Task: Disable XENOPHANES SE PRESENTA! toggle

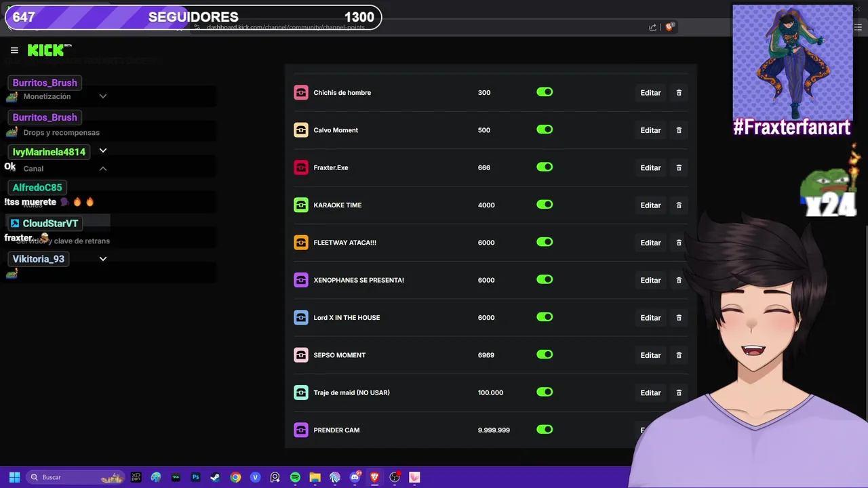Action: 545,279
